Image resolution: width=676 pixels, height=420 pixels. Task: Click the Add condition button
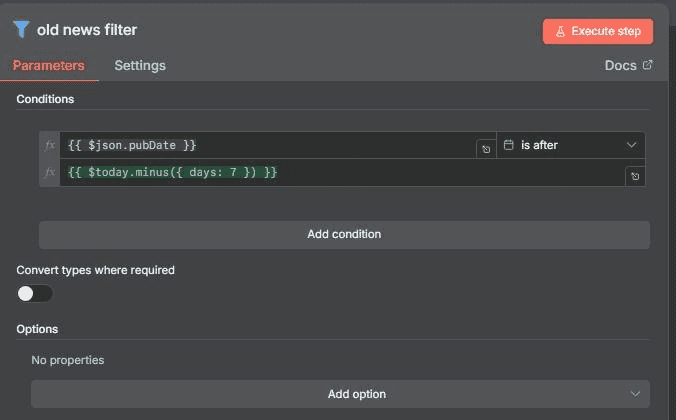344,234
